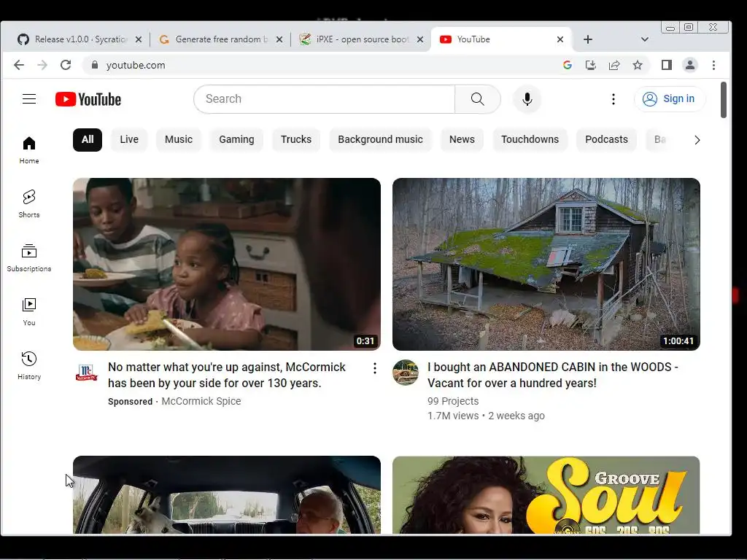Viewport: 747px width, 560px height.
Task: Open Subscriptions in the sidebar
Action: 29,258
